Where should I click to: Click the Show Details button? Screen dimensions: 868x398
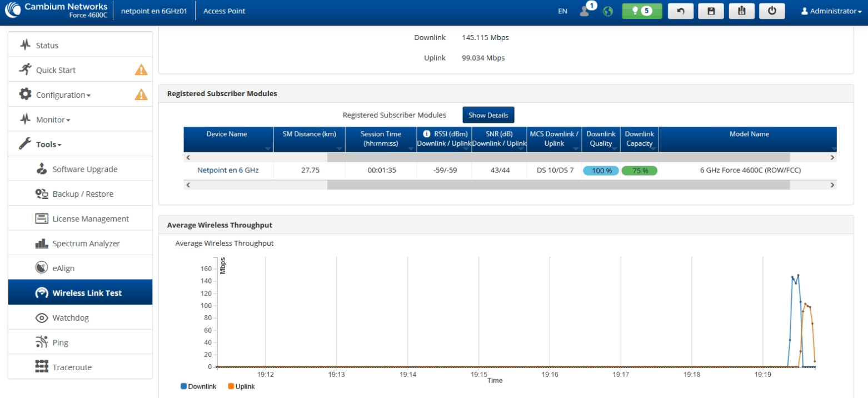(488, 115)
